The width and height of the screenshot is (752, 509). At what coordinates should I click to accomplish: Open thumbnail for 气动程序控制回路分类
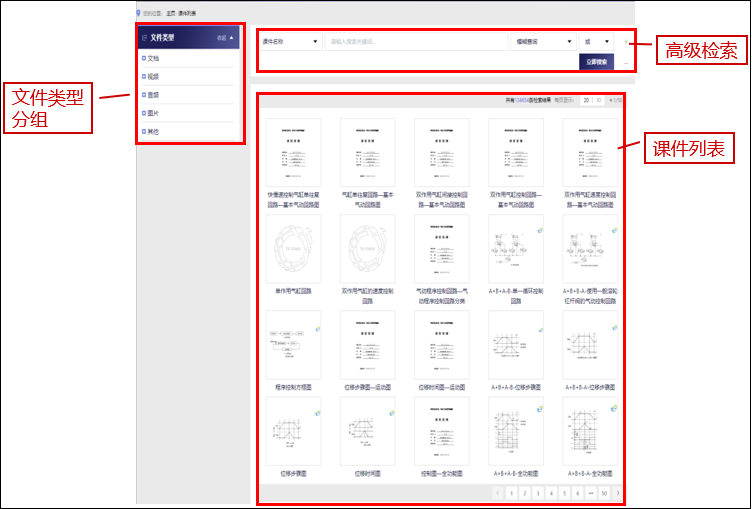(x=442, y=249)
